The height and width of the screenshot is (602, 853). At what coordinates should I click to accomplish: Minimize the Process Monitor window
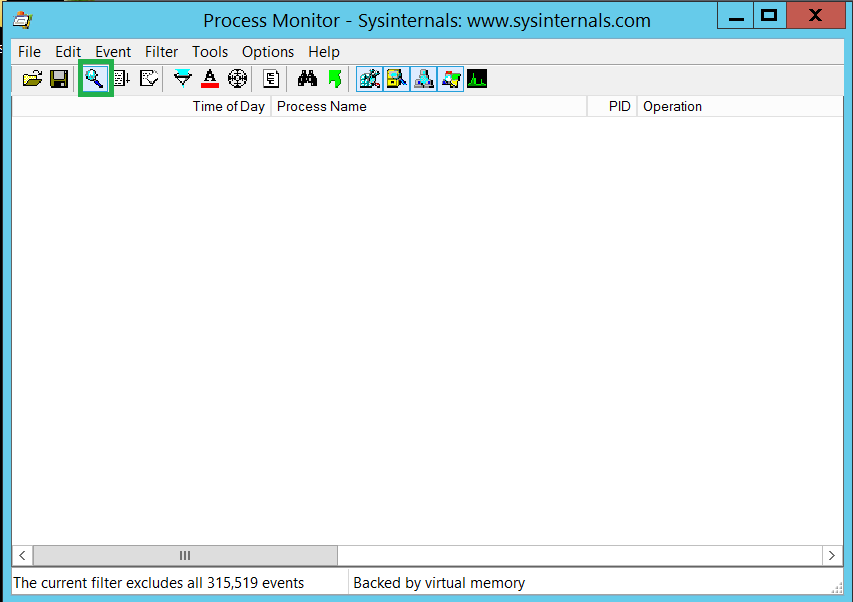(x=735, y=15)
